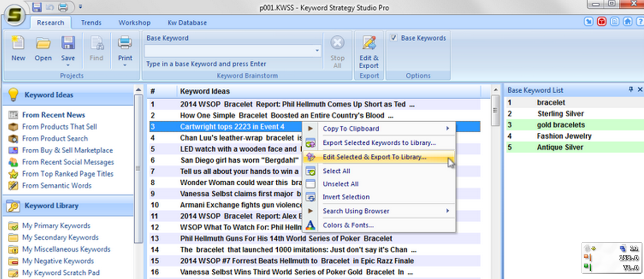644x279 pixels.
Task: Open My Keyword Scratch Pad
Action: click(60, 273)
